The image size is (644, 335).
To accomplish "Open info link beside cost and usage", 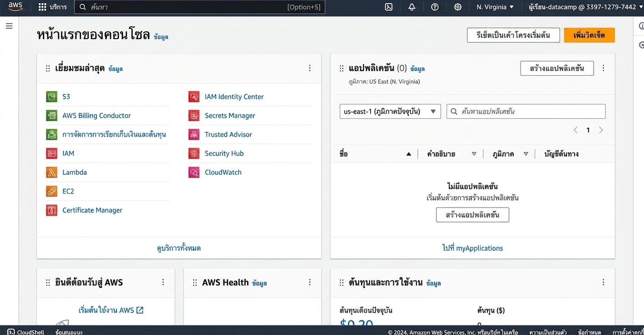I will [x=434, y=283].
